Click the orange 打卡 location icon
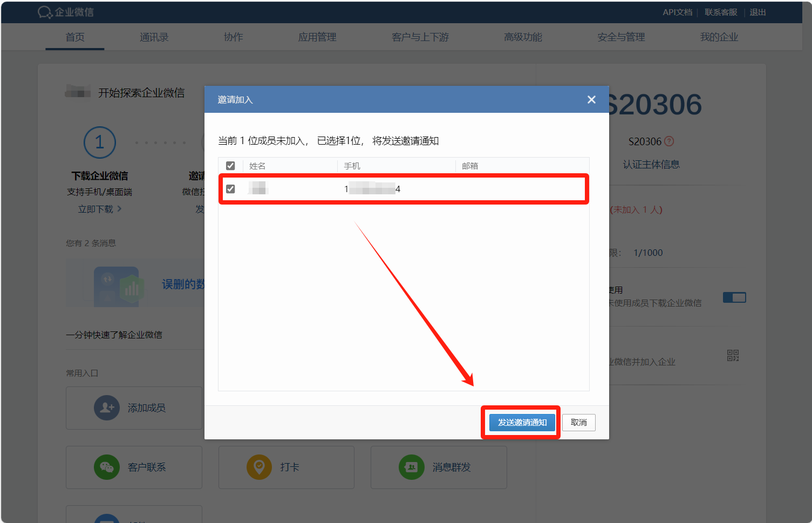Screen dimensions: 812x523 pos(259,467)
